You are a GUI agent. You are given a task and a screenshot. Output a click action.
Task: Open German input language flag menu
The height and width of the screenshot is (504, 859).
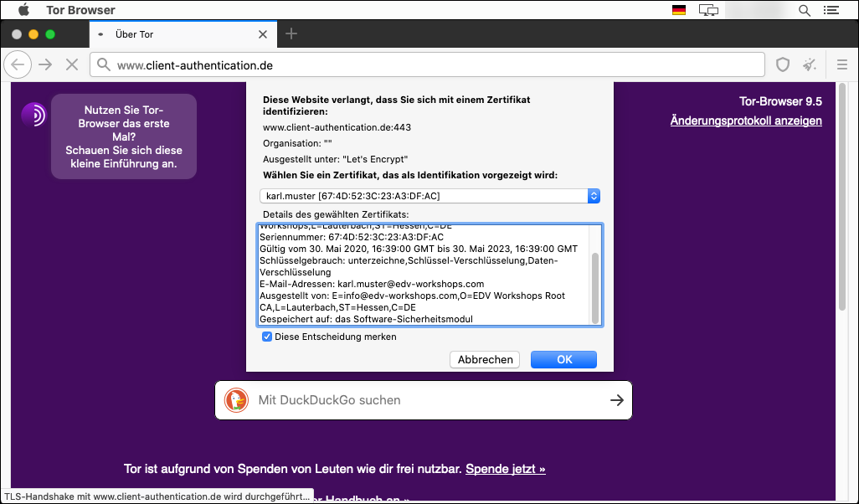679,10
